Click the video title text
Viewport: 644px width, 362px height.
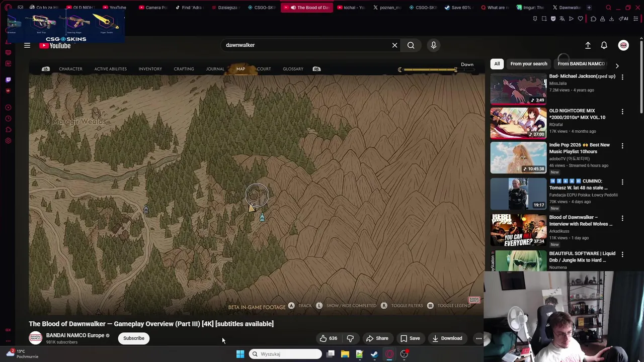[x=151, y=324]
